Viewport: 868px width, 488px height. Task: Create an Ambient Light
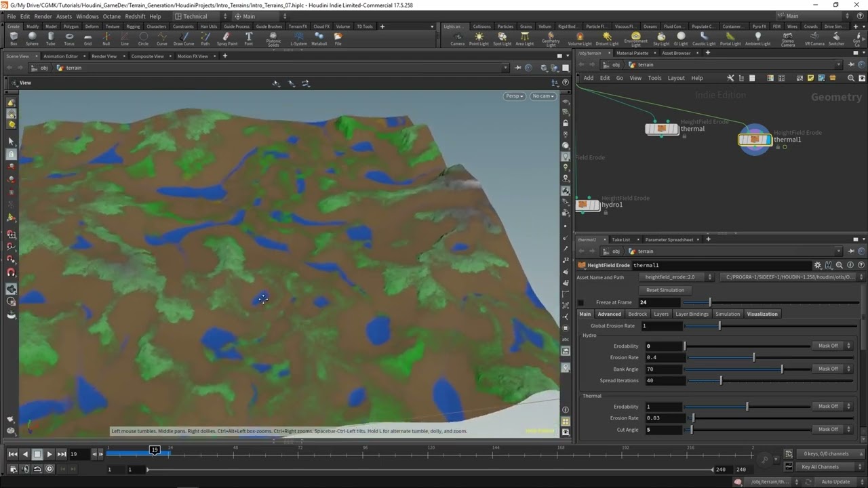coord(757,39)
